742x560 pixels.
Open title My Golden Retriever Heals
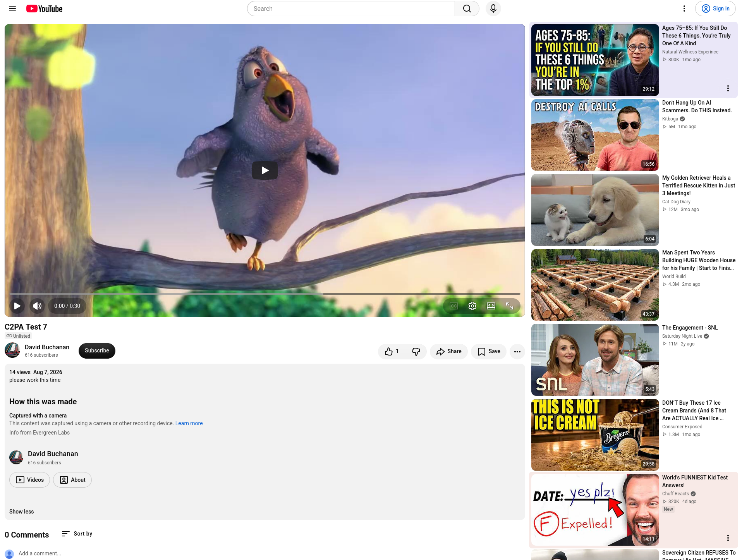pyautogui.click(x=699, y=186)
